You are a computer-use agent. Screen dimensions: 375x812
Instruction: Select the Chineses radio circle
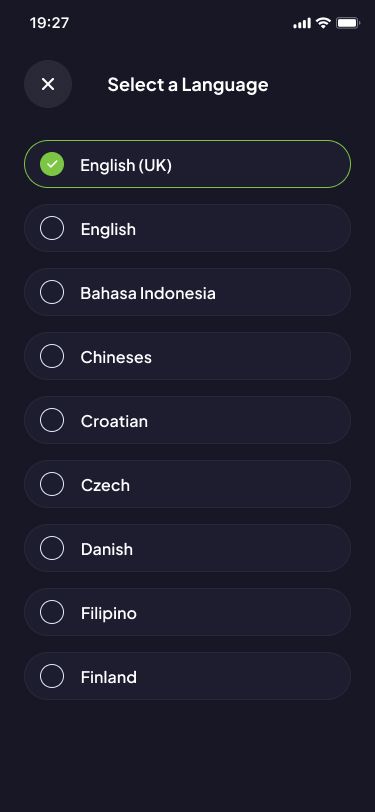click(x=52, y=356)
